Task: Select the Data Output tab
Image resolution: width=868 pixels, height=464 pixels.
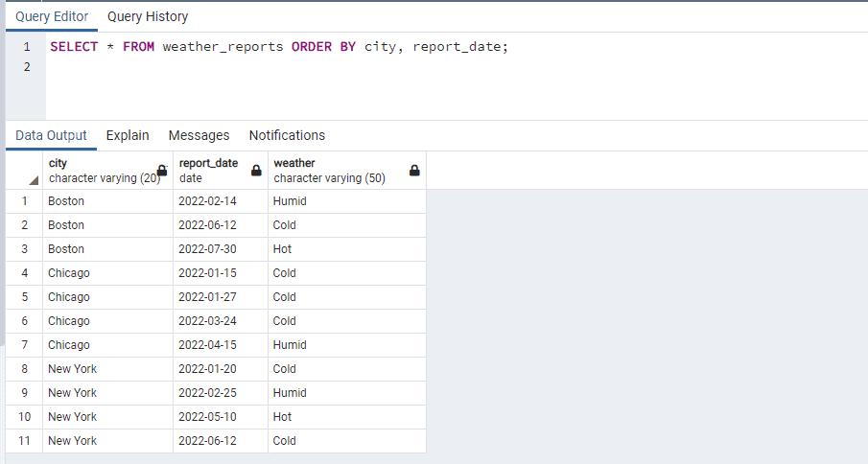Action: coord(51,135)
